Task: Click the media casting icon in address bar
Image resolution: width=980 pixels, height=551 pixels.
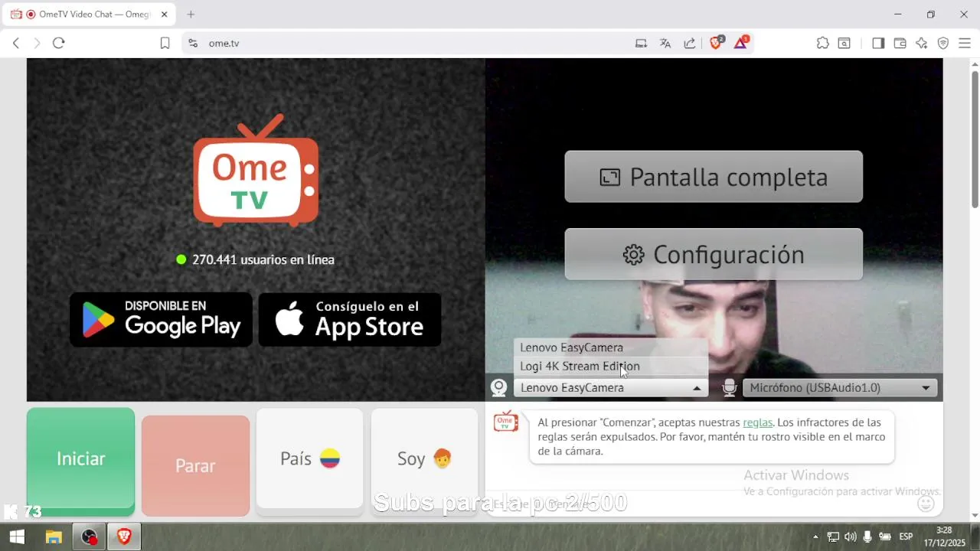Action: click(641, 44)
